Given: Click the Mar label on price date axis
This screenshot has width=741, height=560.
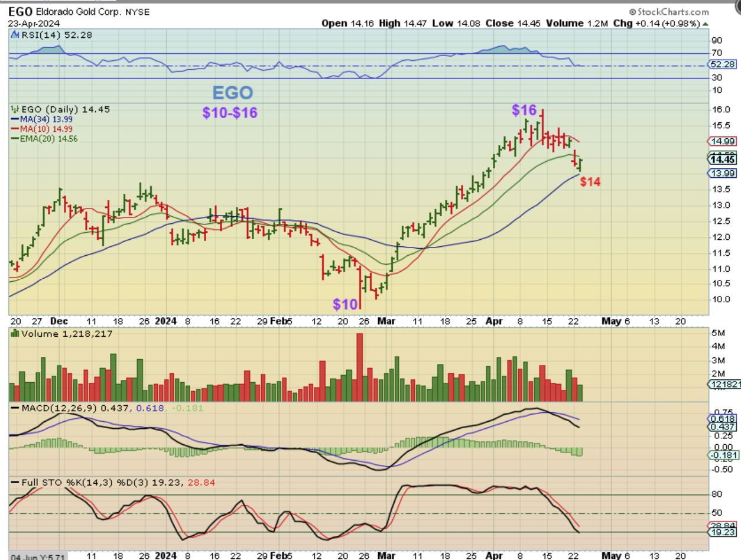Looking at the screenshot, I should (x=387, y=321).
